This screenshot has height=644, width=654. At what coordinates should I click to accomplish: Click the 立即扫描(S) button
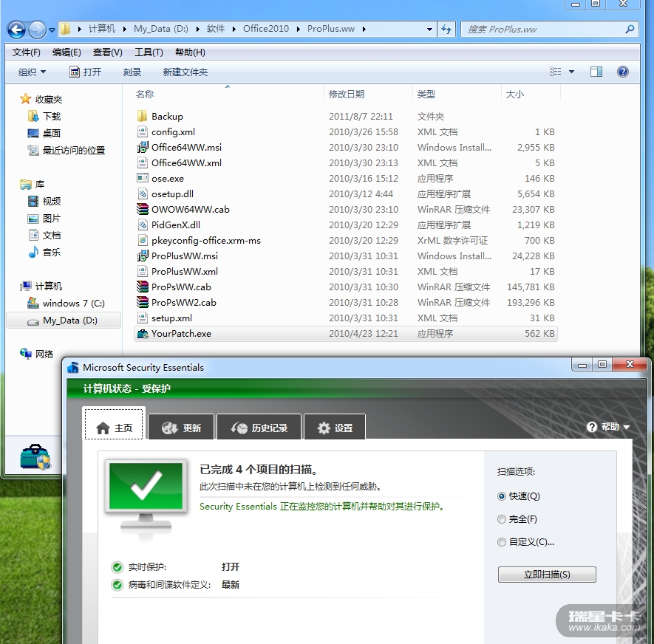tap(547, 575)
